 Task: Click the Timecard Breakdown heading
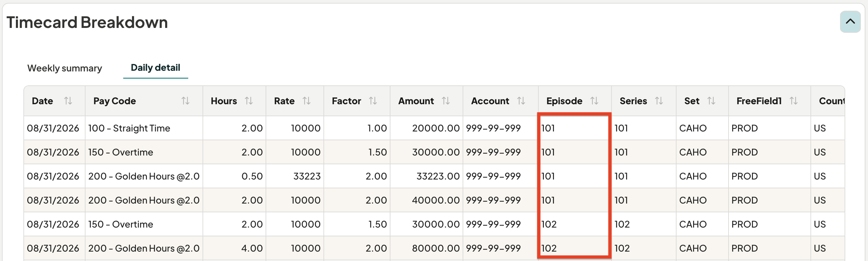coord(87,22)
